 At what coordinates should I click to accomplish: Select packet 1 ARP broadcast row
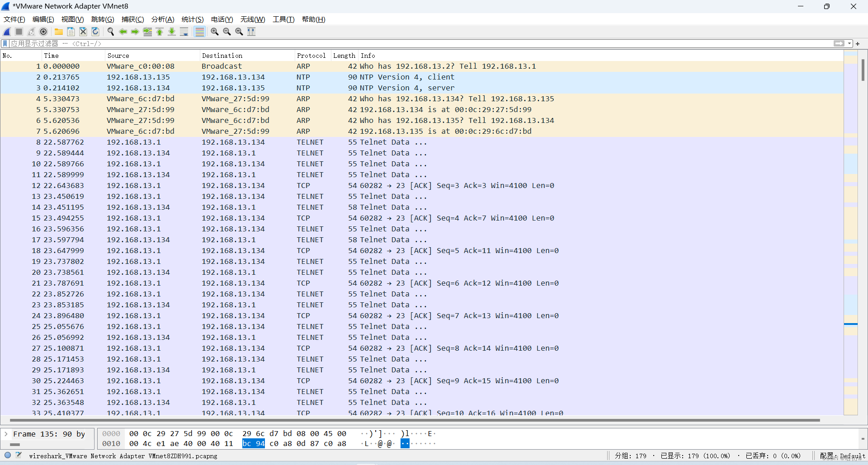click(422, 66)
